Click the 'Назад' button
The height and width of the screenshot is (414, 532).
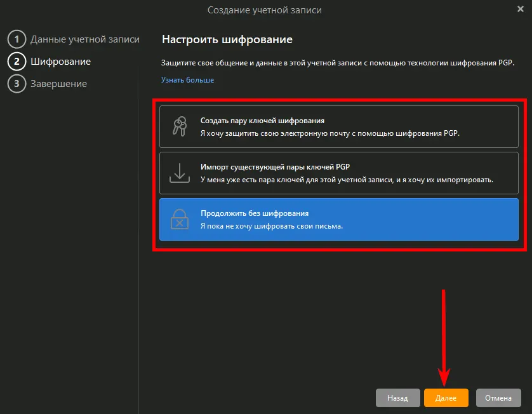coord(397,398)
